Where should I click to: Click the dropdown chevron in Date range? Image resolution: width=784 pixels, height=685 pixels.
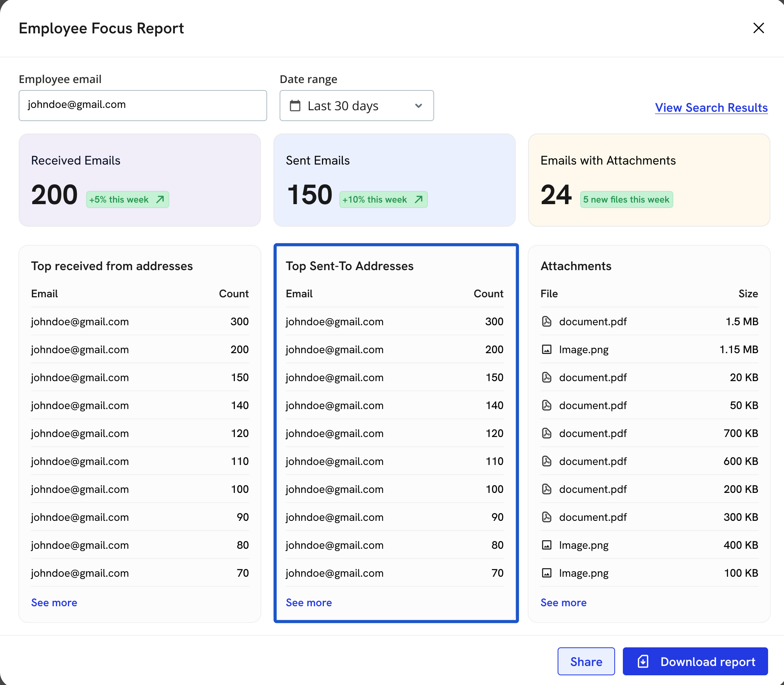[x=418, y=106]
